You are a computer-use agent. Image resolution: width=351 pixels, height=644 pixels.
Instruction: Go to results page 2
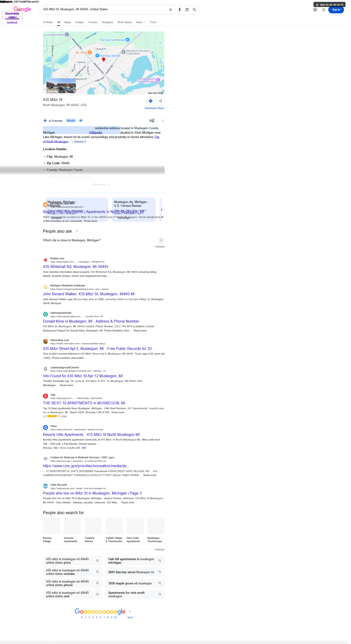(x=85, y=617)
